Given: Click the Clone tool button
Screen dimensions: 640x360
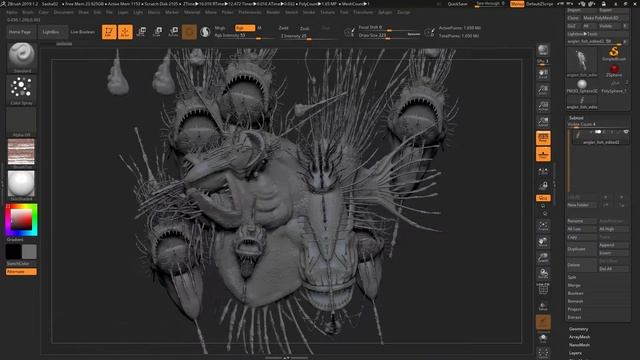Looking at the screenshot, I should (573, 18).
